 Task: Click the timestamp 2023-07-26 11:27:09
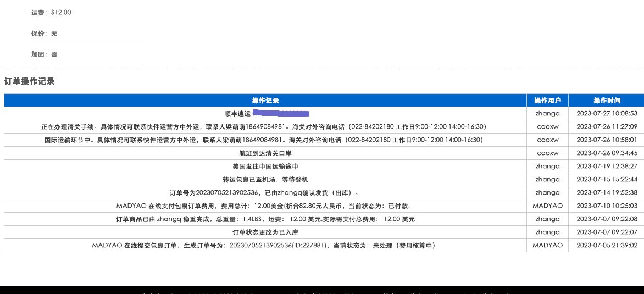point(607,127)
